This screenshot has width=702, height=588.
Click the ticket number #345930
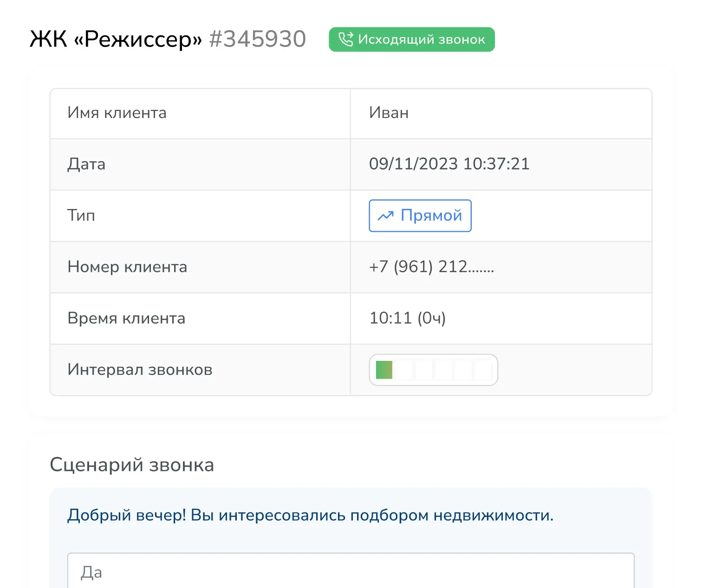point(257,39)
